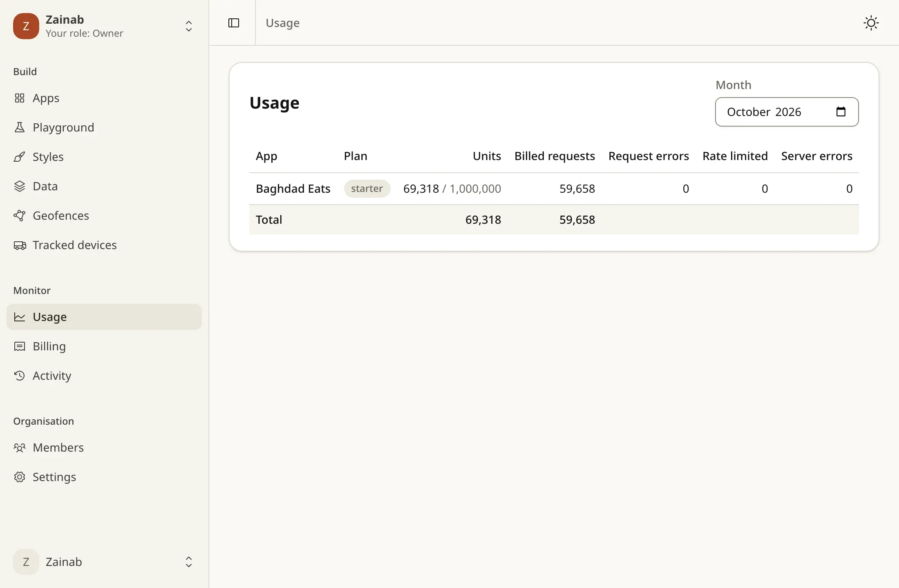Go to the Playground menu label

63,127
